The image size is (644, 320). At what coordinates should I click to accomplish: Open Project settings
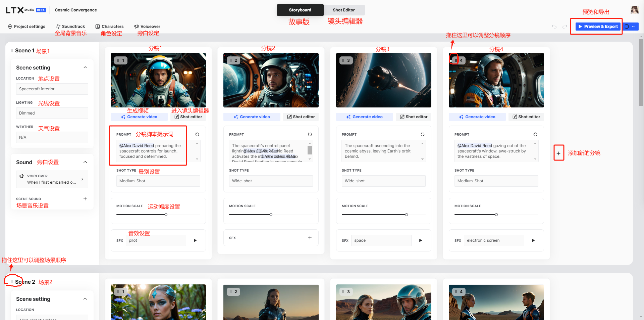26,27
